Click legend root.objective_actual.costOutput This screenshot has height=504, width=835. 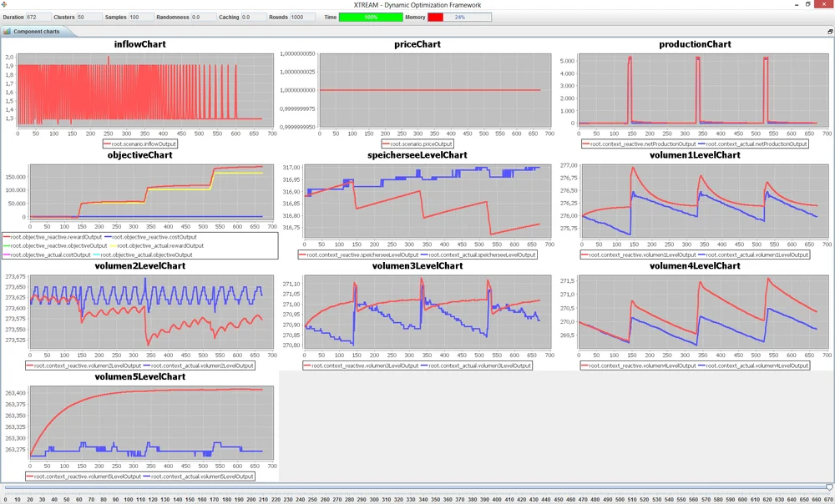pyautogui.click(x=47, y=255)
